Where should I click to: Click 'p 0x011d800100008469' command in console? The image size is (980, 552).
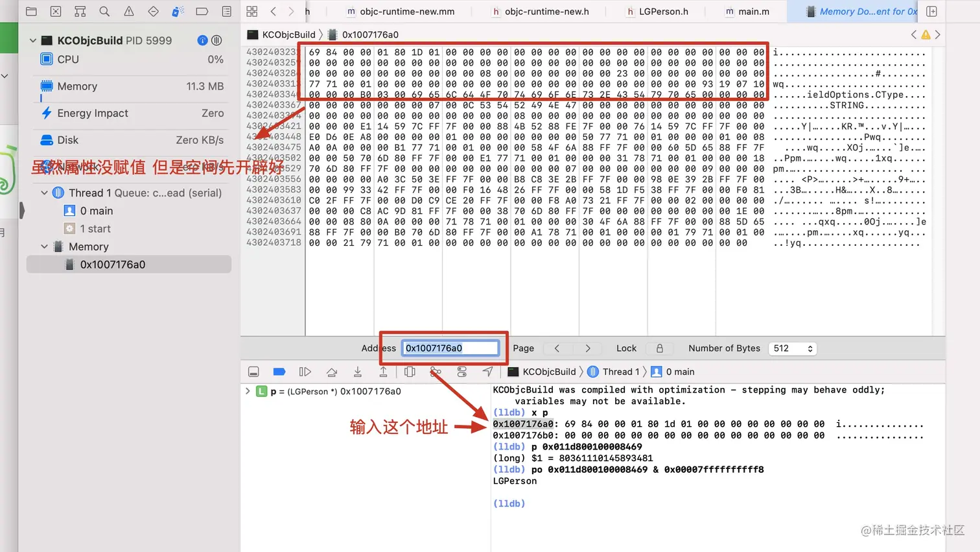pos(587,446)
